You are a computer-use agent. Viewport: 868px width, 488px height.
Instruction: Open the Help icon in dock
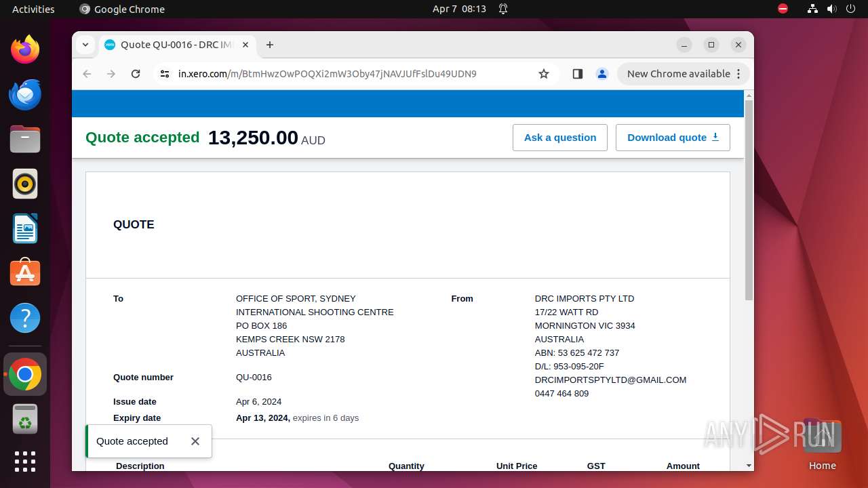point(25,318)
